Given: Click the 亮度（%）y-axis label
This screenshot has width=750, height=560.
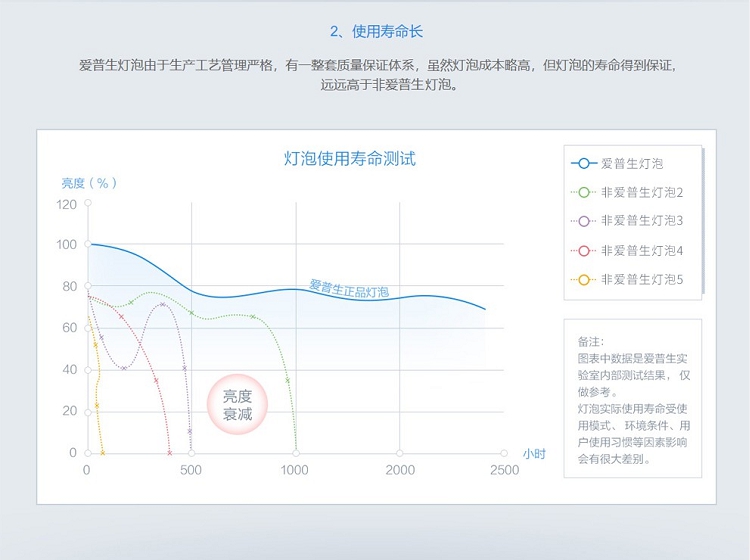Looking at the screenshot, I should click(x=90, y=183).
